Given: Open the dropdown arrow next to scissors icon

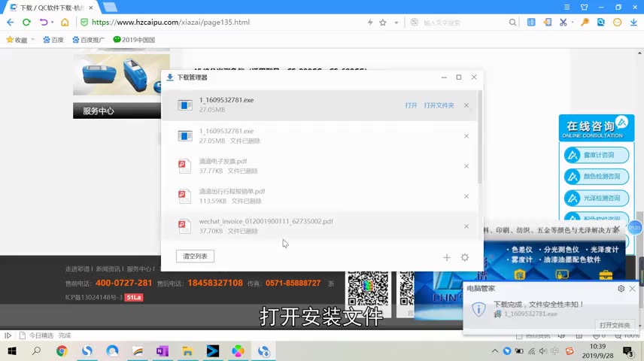Looking at the screenshot, I should point(572,23).
